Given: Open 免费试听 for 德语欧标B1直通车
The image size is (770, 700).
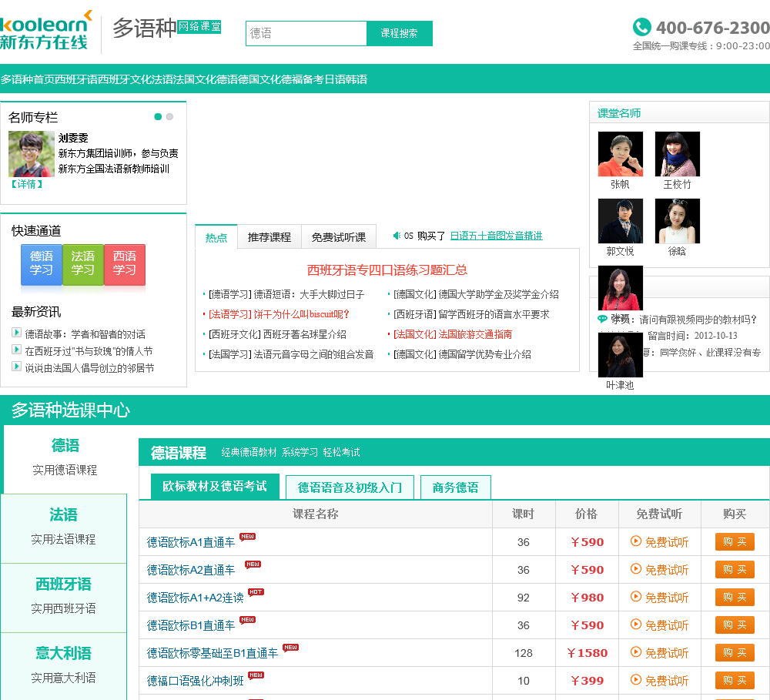Looking at the screenshot, I should 660,625.
